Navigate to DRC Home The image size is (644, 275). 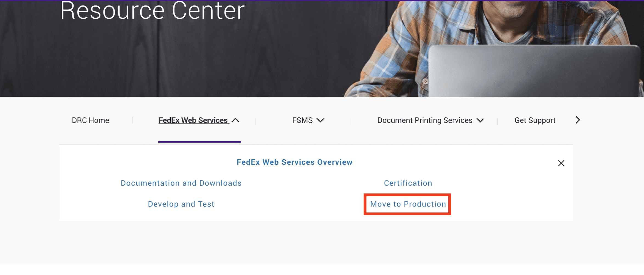pos(90,120)
